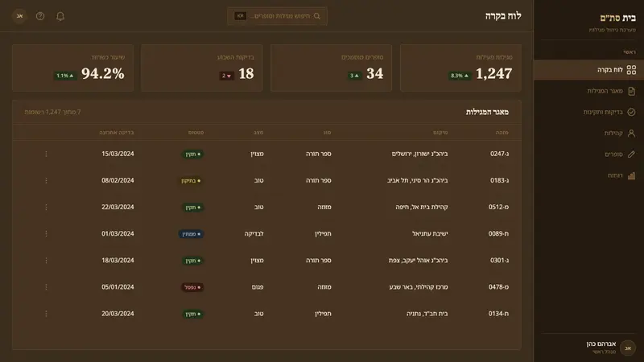The height and width of the screenshot is (362, 644).
Task: Click the 1.1% increase badge
Action: pos(65,76)
